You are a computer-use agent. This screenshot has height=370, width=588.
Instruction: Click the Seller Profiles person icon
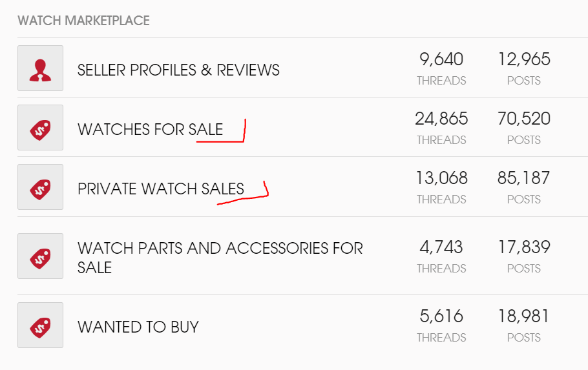(x=40, y=68)
